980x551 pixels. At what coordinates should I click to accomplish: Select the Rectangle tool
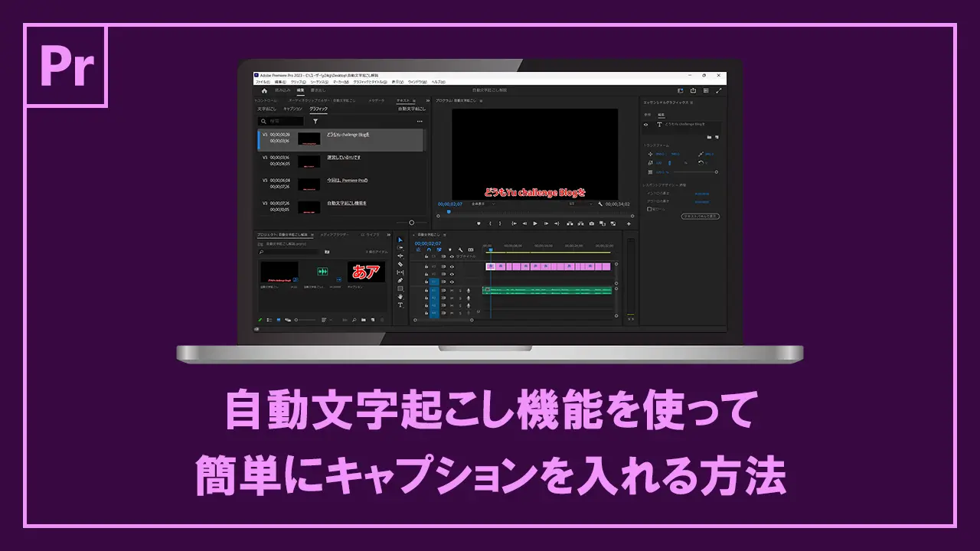pos(400,289)
